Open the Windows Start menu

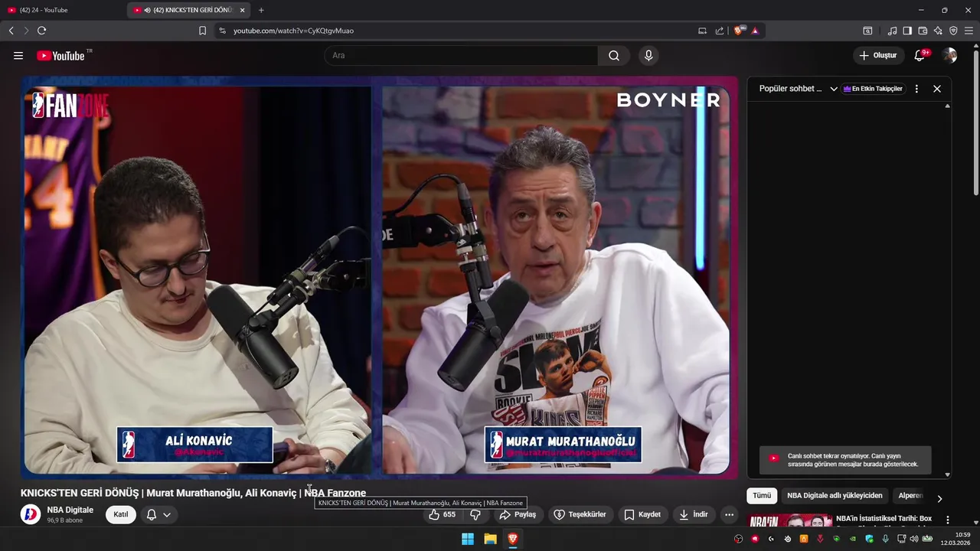[468, 539]
